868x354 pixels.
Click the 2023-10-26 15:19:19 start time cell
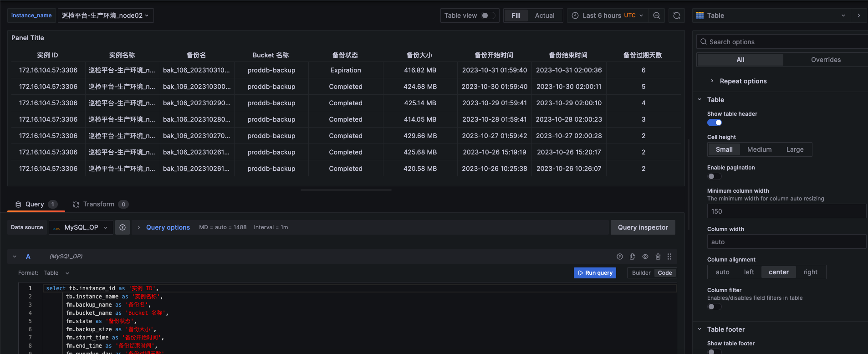click(494, 152)
